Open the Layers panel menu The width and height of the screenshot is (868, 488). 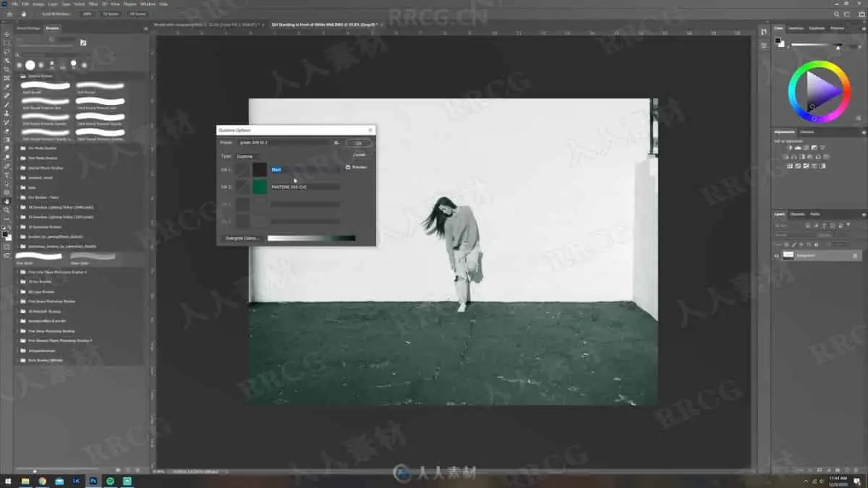863,214
